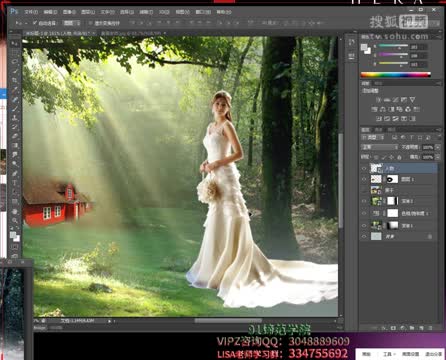
Task: Select the Clone Stamp tool
Action: click(x=15, y=118)
